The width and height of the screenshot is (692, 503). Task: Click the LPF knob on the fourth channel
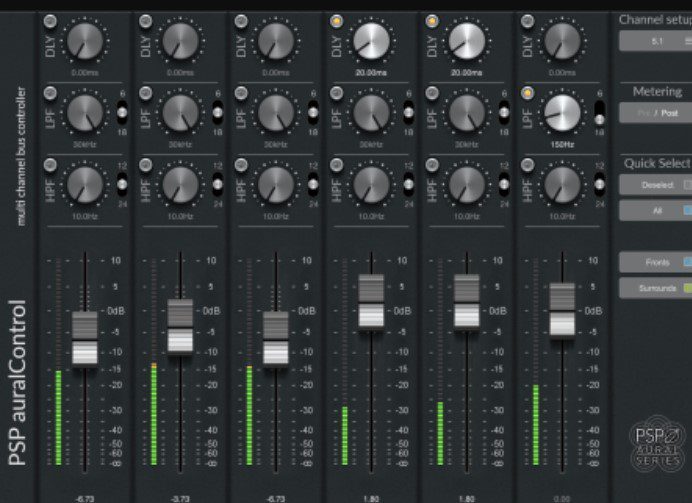coord(371,113)
